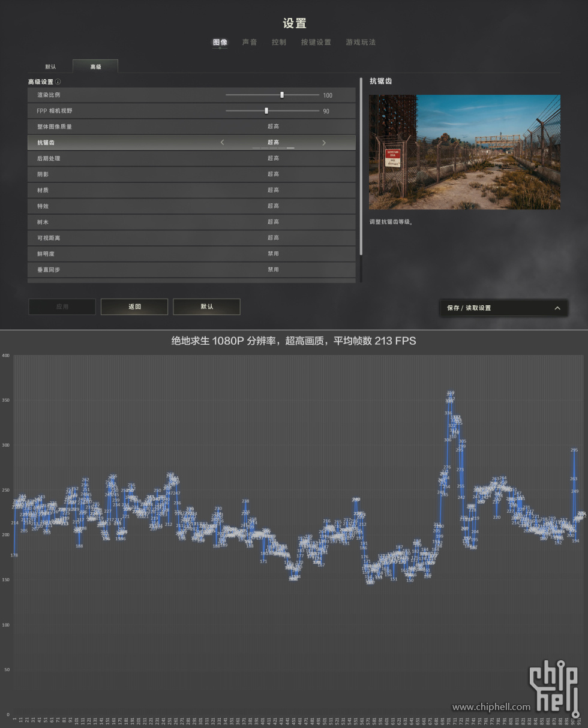Click the 100 label on the chart axis

(6, 625)
